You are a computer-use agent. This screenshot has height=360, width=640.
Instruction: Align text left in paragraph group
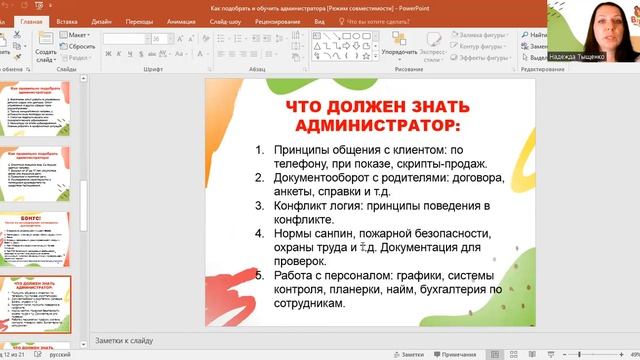click(221, 54)
